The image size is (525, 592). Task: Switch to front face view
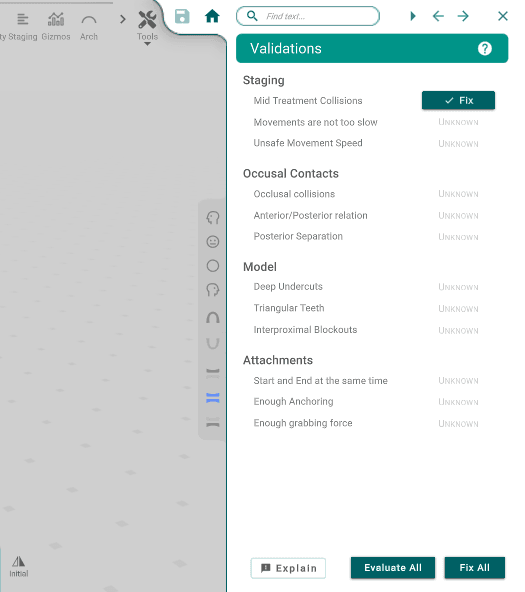click(x=213, y=242)
